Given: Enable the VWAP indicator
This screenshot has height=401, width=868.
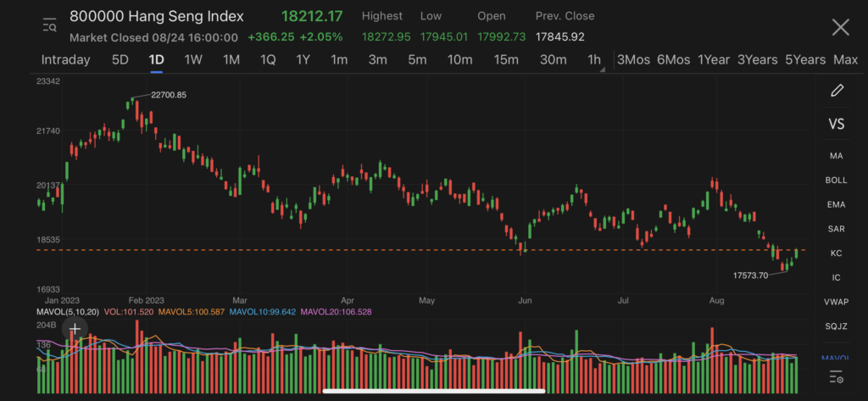Looking at the screenshot, I should (x=837, y=302).
